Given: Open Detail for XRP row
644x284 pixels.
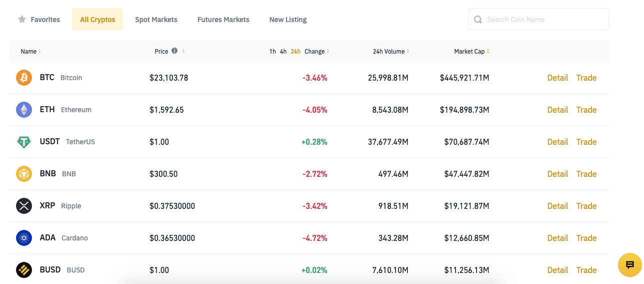Looking at the screenshot, I should tap(557, 206).
